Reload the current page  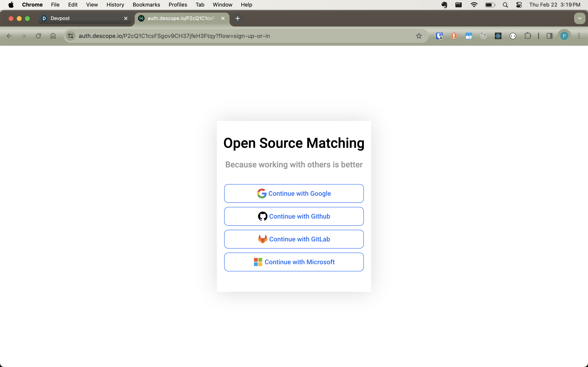click(38, 36)
